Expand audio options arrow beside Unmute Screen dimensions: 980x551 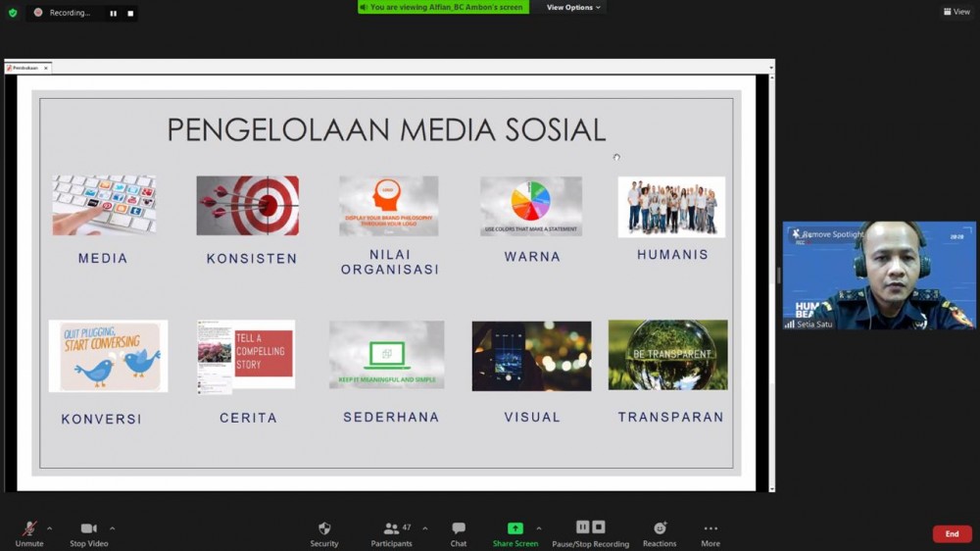pos(49,527)
